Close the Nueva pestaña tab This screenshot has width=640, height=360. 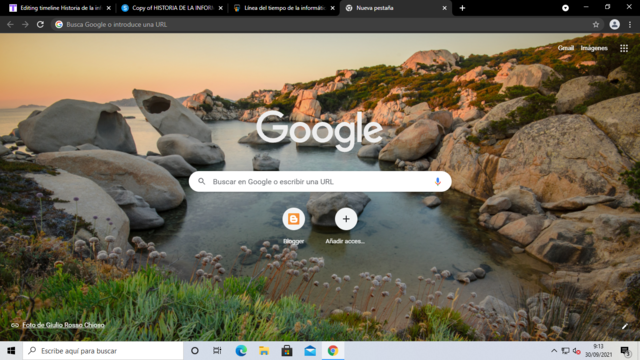click(444, 8)
